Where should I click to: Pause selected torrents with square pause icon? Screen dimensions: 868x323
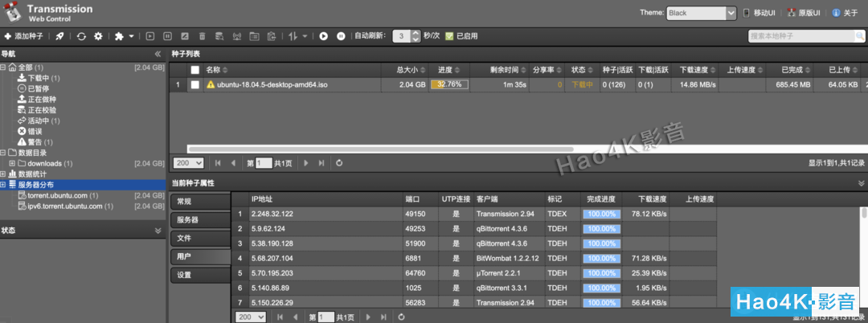[x=167, y=36]
